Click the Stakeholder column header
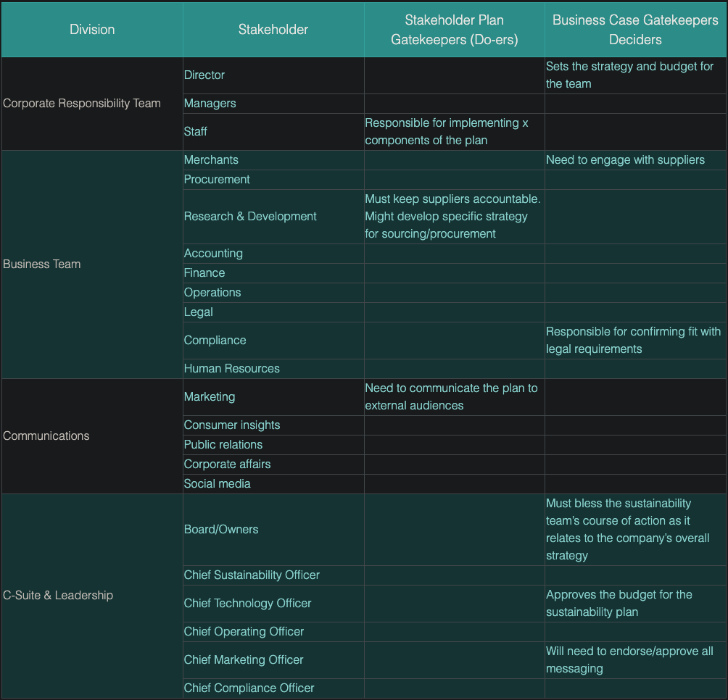728x700 pixels. tap(273, 30)
